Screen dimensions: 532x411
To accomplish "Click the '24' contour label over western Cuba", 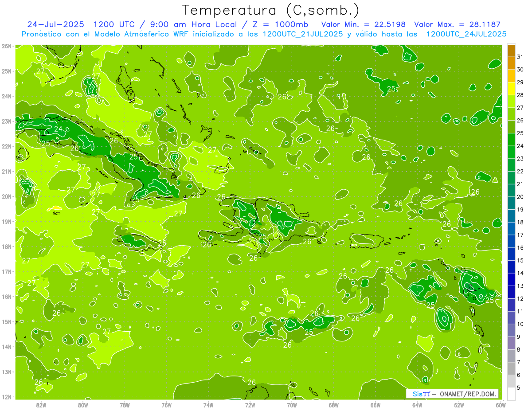I will click(58, 129).
